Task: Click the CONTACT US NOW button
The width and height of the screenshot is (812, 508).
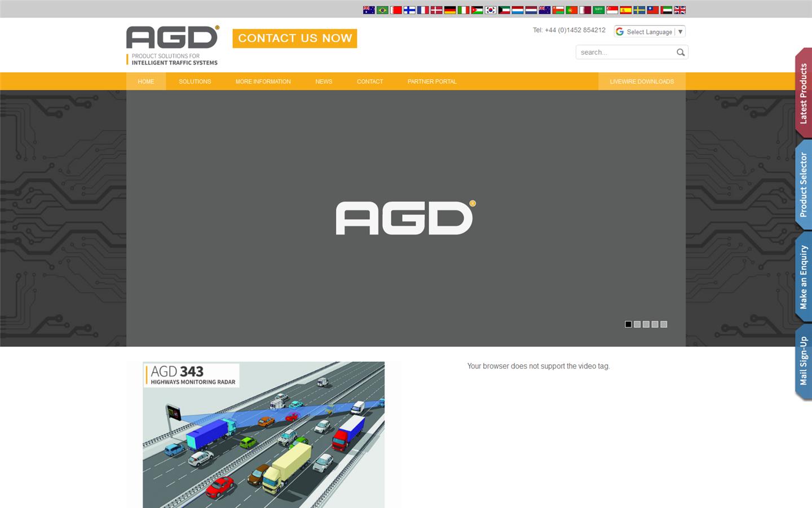Action: [294, 38]
